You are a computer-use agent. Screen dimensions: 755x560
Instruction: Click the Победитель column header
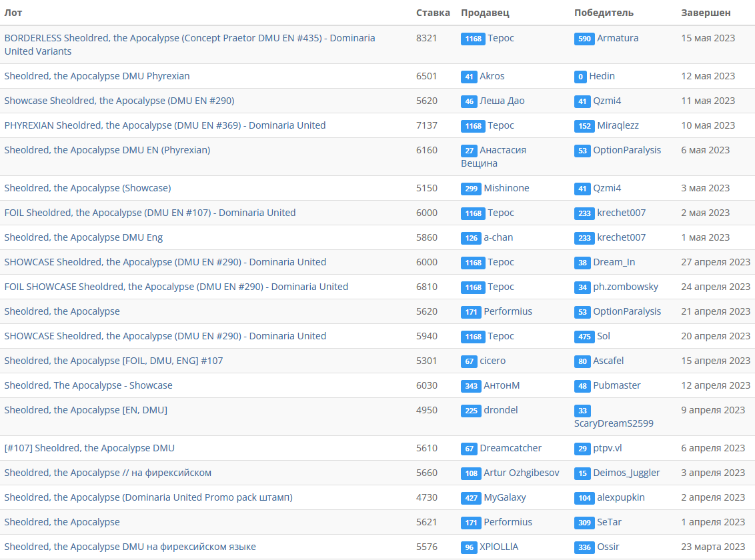click(x=604, y=13)
